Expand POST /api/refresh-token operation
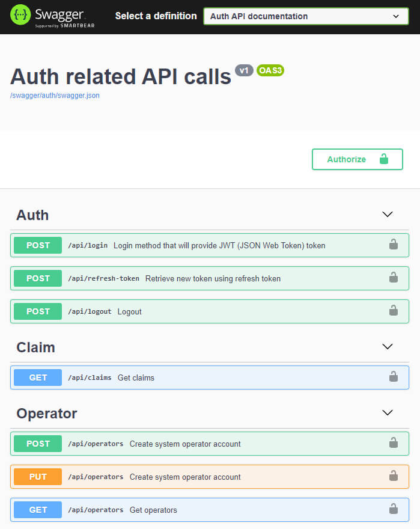 click(x=210, y=278)
